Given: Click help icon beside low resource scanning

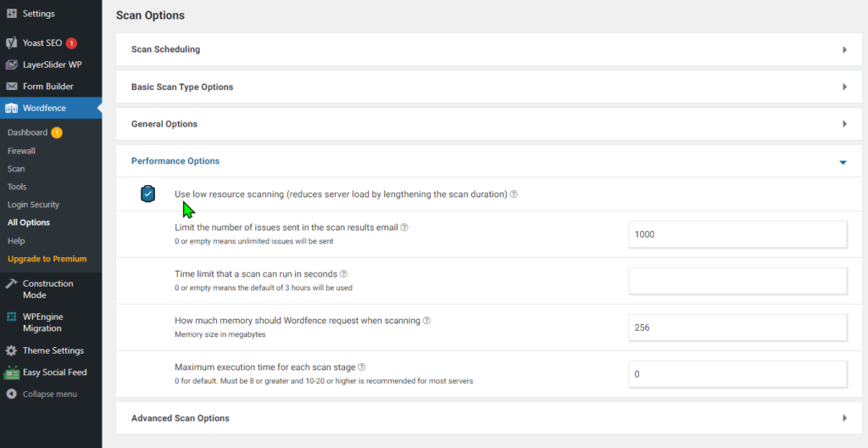Looking at the screenshot, I should (x=514, y=194).
